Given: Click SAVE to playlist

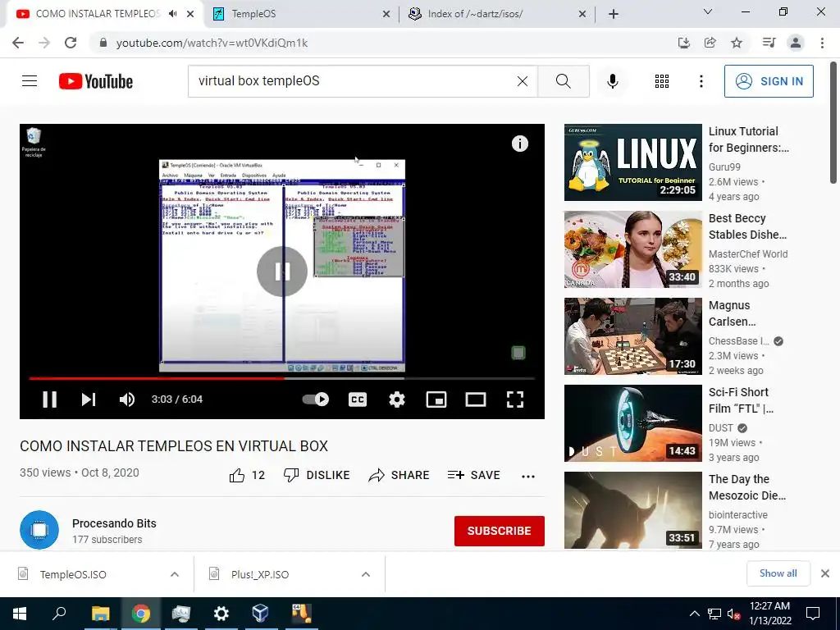Looking at the screenshot, I should tap(474, 475).
